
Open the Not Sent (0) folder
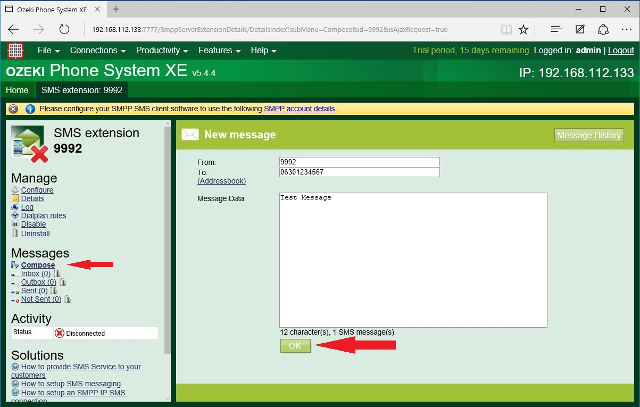click(x=41, y=299)
